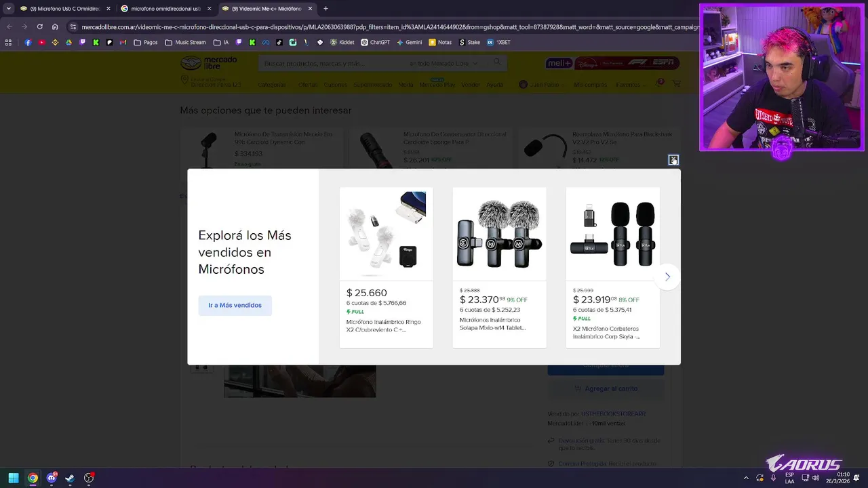Close the Microfono Usb C Omnidirec tab

click(x=108, y=9)
